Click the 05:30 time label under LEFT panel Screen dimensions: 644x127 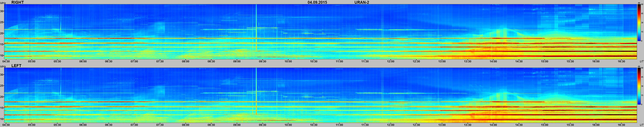(57, 125)
